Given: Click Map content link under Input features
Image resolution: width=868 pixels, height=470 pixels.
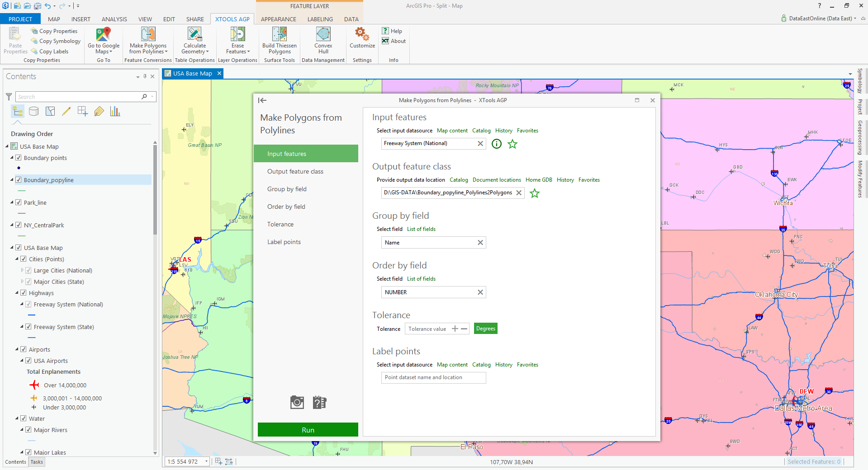Looking at the screenshot, I should coord(452,131).
